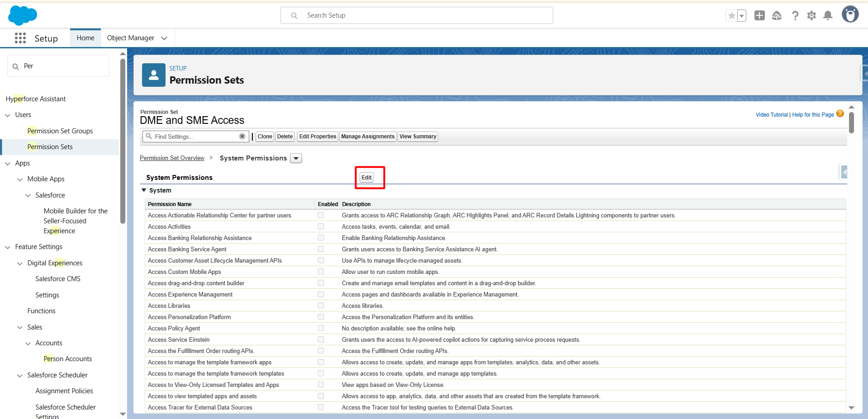Click the orange help icon beside Help for this Page

[840, 114]
